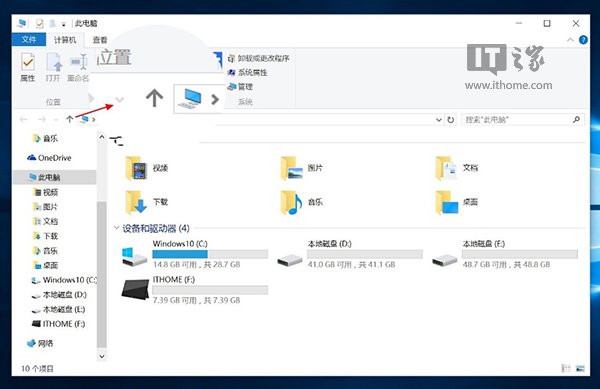Screen dimensions: 600x389
Task: Select 本地磁盘 (E:) drive in main pane
Action: click(x=505, y=254)
